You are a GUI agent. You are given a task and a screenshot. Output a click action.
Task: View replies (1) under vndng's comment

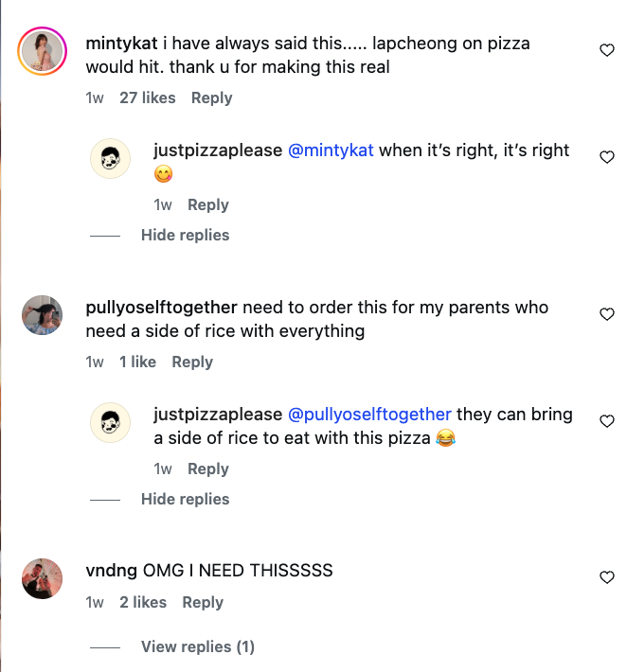198,646
